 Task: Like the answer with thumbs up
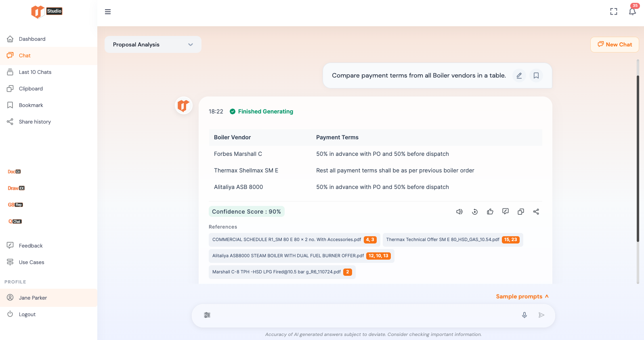click(x=490, y=212)
